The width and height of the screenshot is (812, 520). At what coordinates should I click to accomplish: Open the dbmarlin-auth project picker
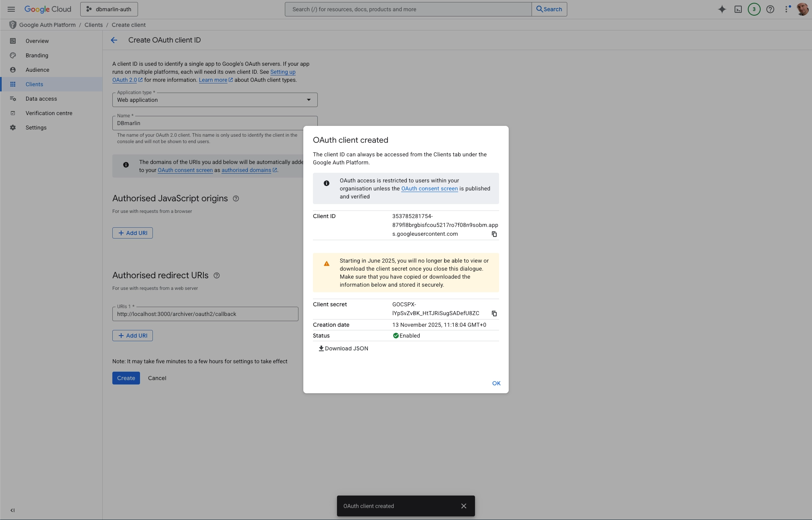pyautogui.click(x=109, y=9)
